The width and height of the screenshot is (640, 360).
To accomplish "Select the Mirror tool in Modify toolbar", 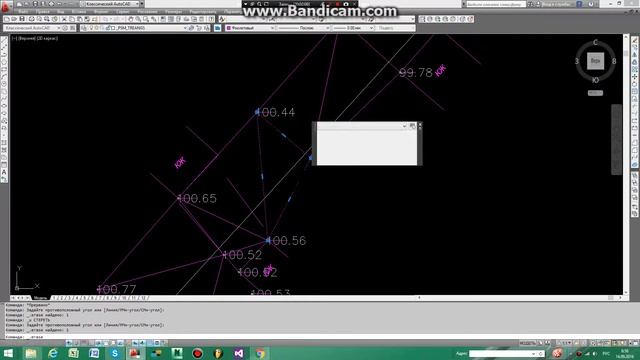I will click(x=635, y=55).
